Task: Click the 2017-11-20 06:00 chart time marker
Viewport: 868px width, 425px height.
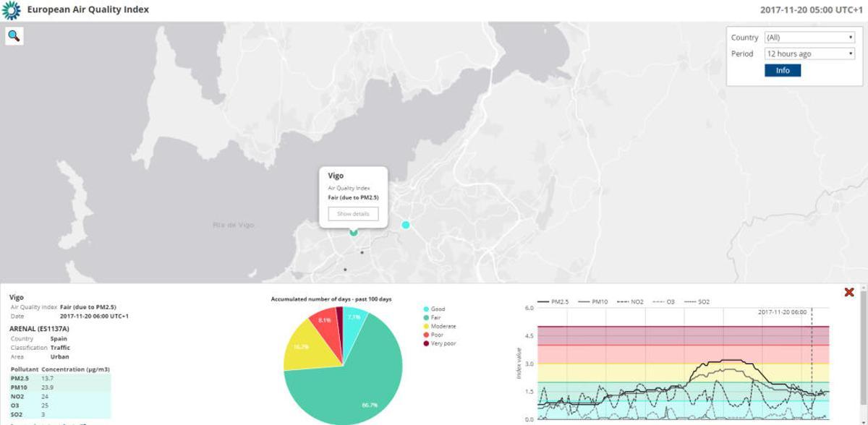Action: (782, 312)
